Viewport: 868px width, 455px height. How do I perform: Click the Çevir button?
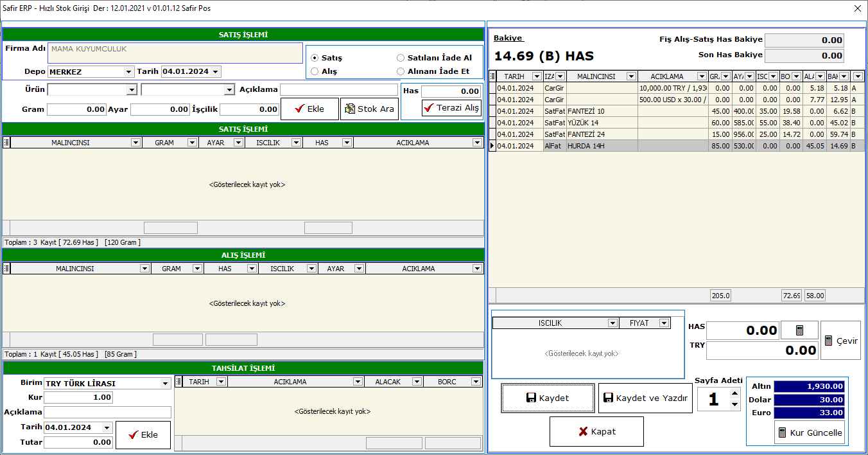(840, 341)
